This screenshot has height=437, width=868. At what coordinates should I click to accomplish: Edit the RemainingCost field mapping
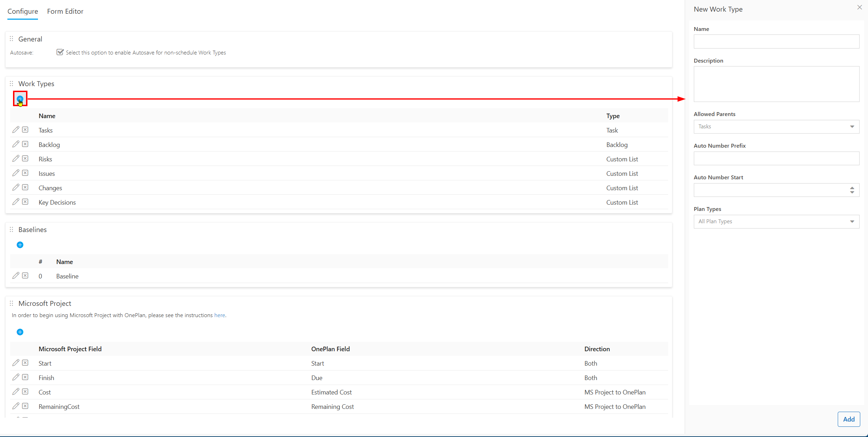(15, 406)
